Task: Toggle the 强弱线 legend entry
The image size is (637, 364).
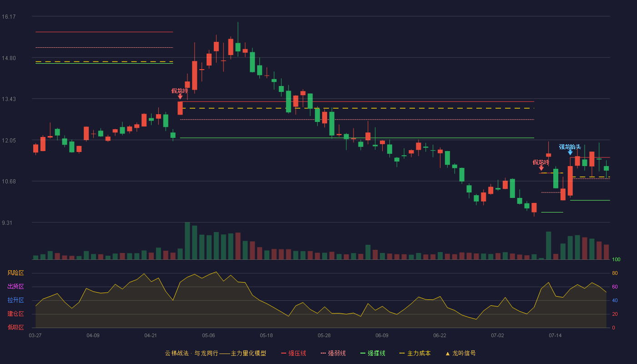Action: click(333, 353)
